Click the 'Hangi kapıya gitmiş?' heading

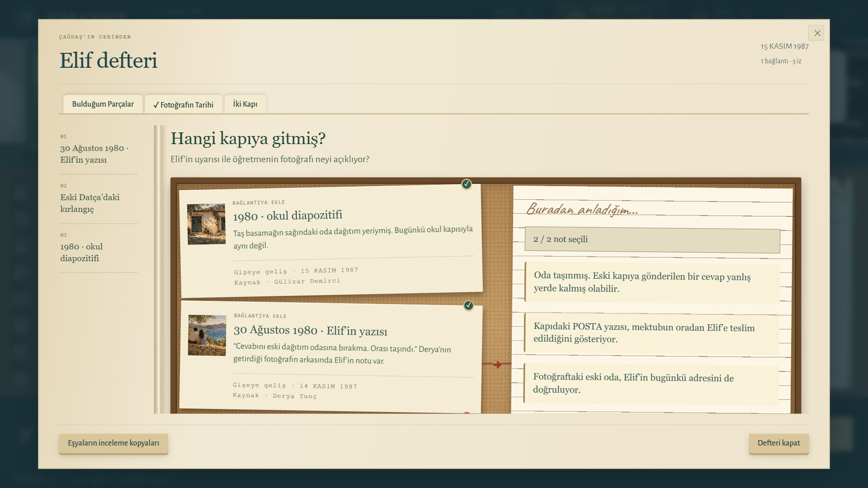(x=248, y=139)
